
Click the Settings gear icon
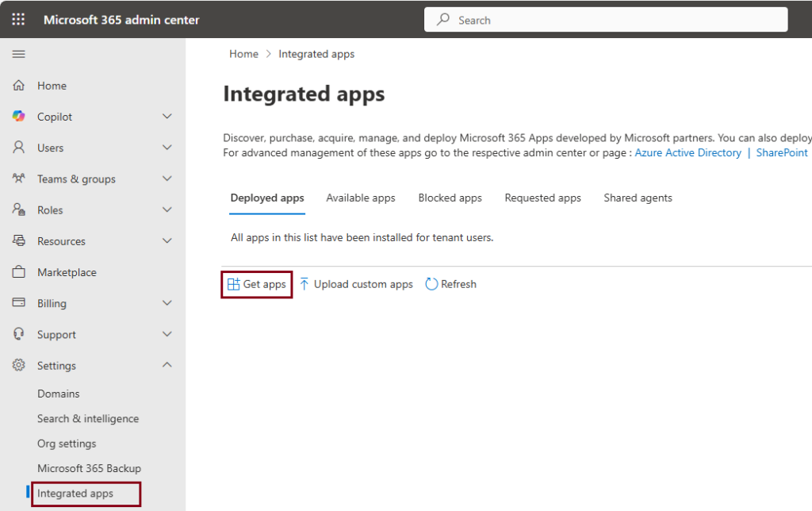19,365
